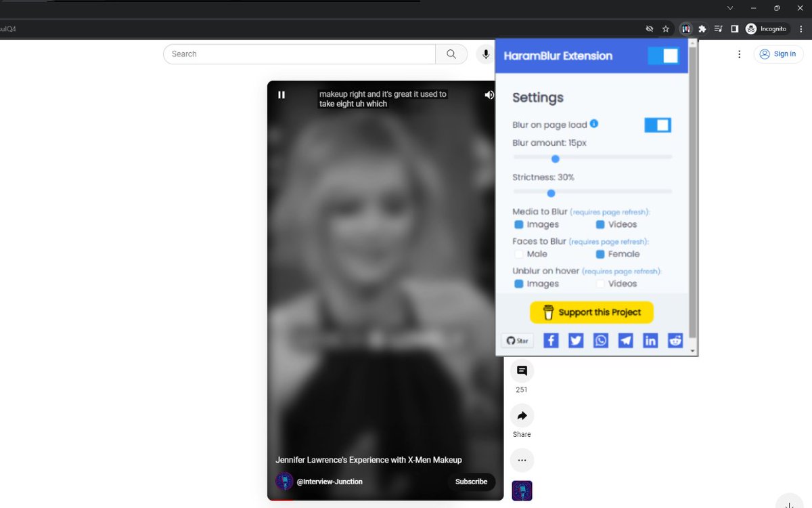Open YouTube settings three-dot menu

739,54
